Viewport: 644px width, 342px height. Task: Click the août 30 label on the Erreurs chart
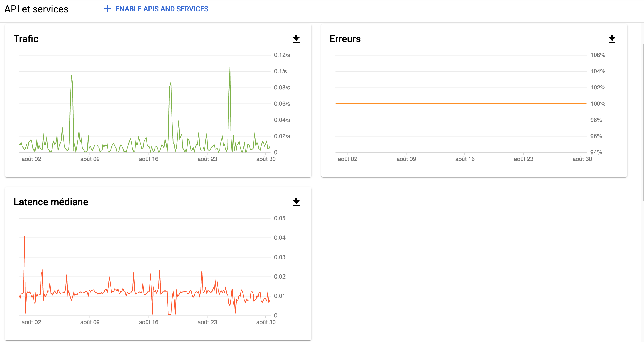(x=582, y=159)
